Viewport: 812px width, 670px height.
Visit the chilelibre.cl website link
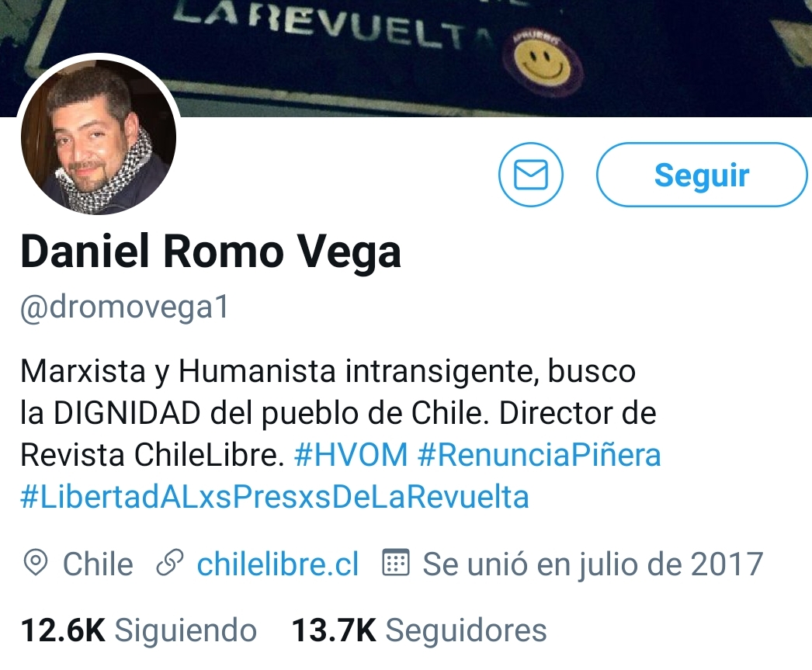[x=278, y=564]
